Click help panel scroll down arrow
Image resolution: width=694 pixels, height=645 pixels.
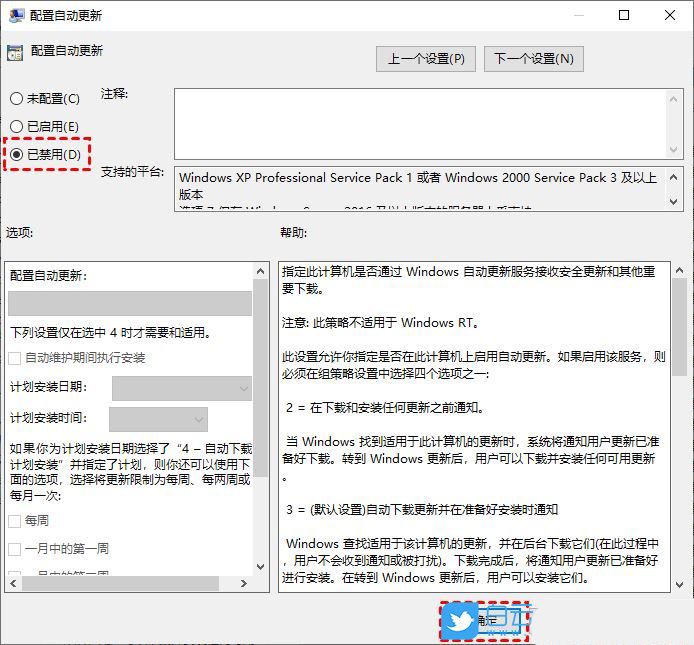[679, 584]
